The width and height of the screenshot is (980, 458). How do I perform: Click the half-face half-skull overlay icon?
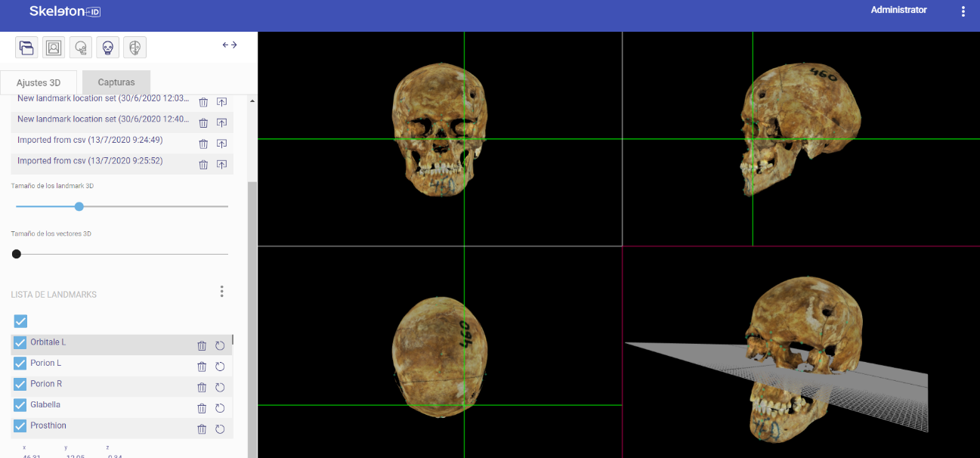[x=134, y=48]
